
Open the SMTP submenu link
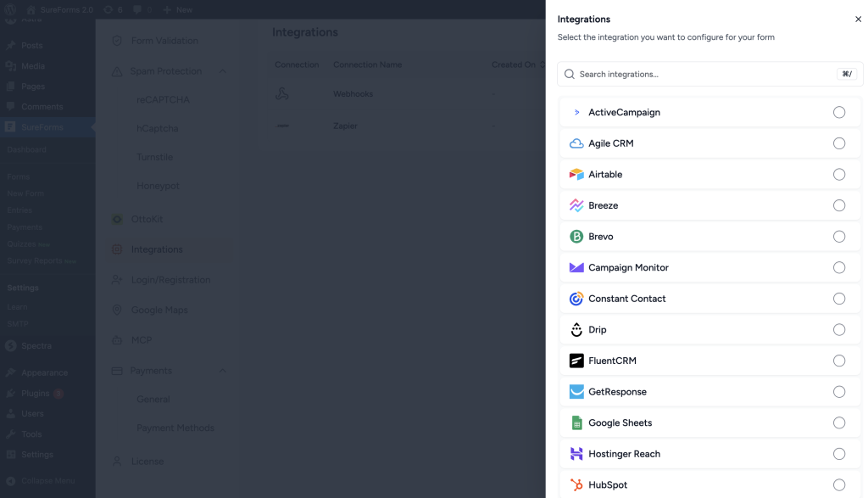[x=18, y=324]
